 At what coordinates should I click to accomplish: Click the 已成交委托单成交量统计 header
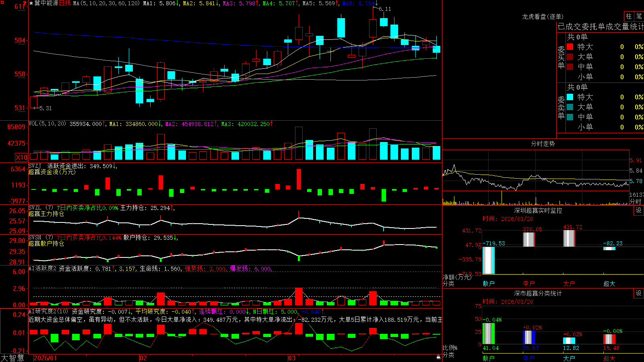click(x=601, y=27)
